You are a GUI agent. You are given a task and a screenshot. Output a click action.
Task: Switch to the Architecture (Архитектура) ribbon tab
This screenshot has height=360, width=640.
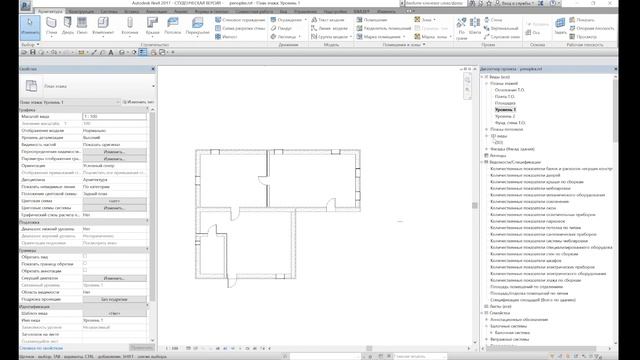click(50, 11)
